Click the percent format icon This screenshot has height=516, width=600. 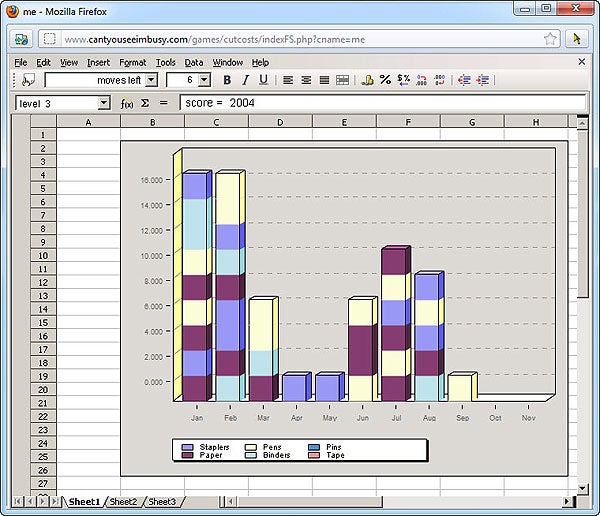pos(385,80)
